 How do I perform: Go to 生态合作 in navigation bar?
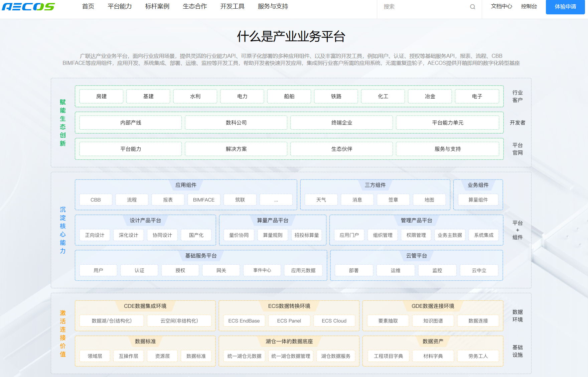click(195, 6)
